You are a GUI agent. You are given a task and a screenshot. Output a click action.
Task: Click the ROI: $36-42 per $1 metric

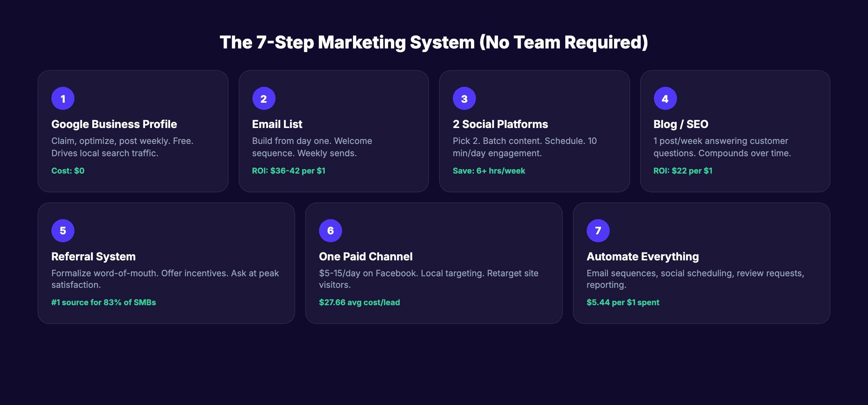[x=289, y=170]
